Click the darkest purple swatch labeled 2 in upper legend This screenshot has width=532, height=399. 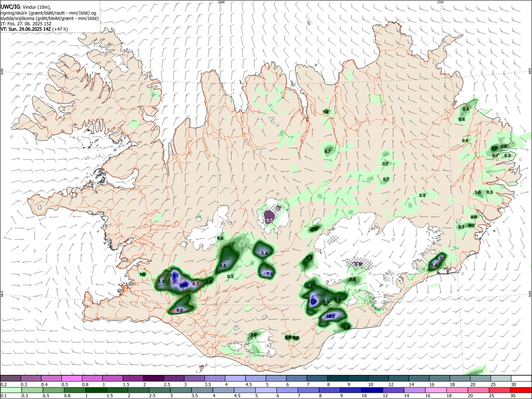[153, 379]
